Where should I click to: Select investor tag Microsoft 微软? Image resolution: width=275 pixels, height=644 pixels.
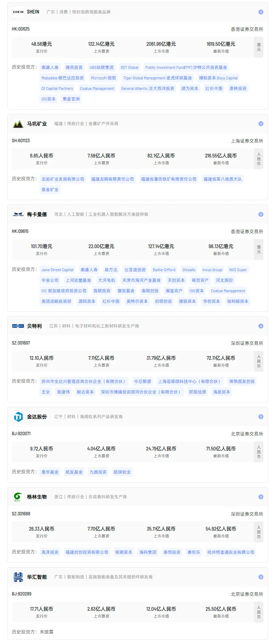click(104, 78)
